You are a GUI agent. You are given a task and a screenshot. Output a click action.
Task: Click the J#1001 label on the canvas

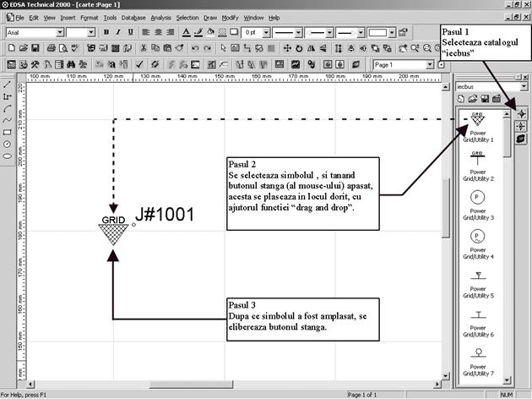click(x=165, y=215)
